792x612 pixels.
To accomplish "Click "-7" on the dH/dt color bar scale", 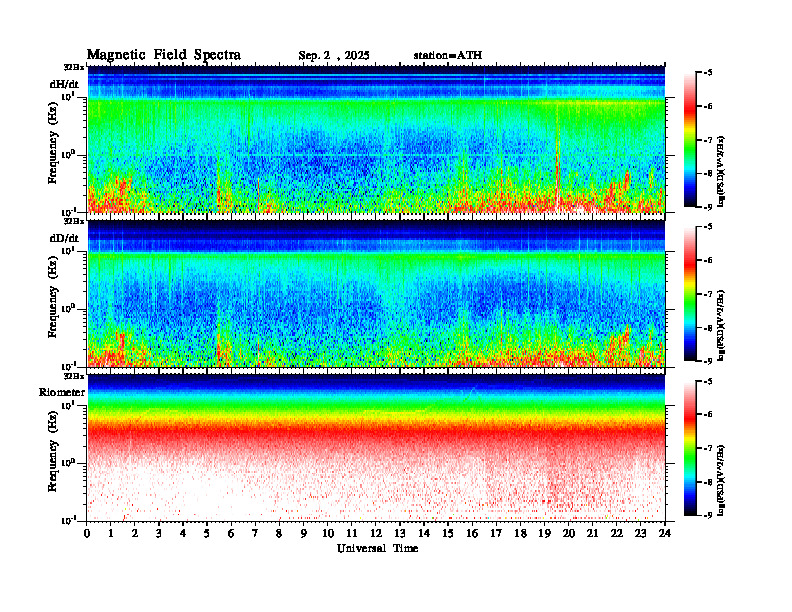I will coord(709,140).
